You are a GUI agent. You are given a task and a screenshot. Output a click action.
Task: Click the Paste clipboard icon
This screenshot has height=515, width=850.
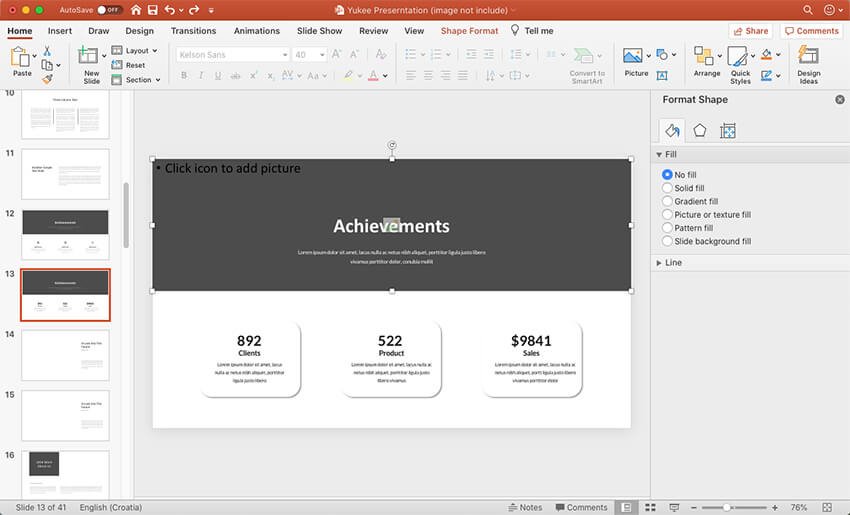click(x=21, y=56)
